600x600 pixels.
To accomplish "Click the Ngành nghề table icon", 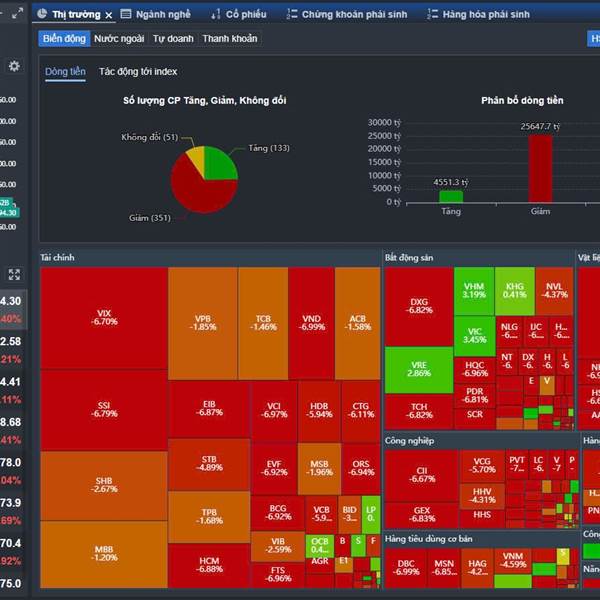I will point(126,14).
